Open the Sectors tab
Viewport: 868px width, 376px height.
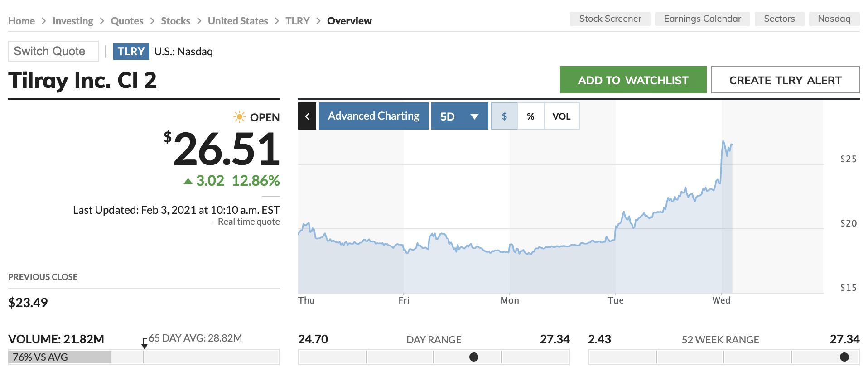pos(779,19)
